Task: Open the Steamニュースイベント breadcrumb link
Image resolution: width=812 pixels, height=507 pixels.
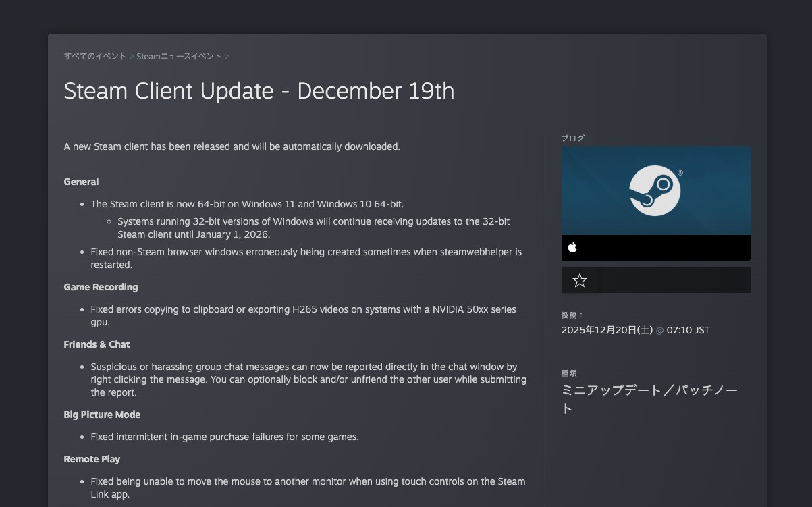Action: [x=179, y=56]
